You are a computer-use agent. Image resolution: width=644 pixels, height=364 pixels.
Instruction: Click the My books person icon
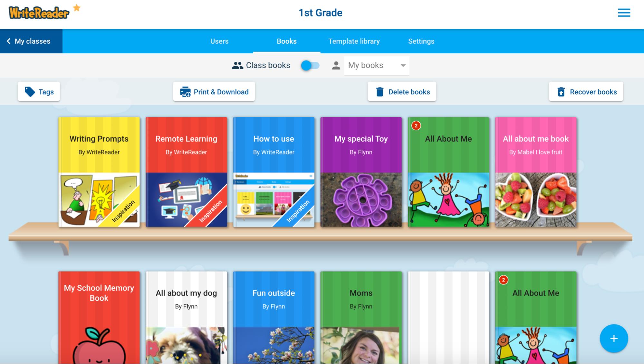pos(338,65)
